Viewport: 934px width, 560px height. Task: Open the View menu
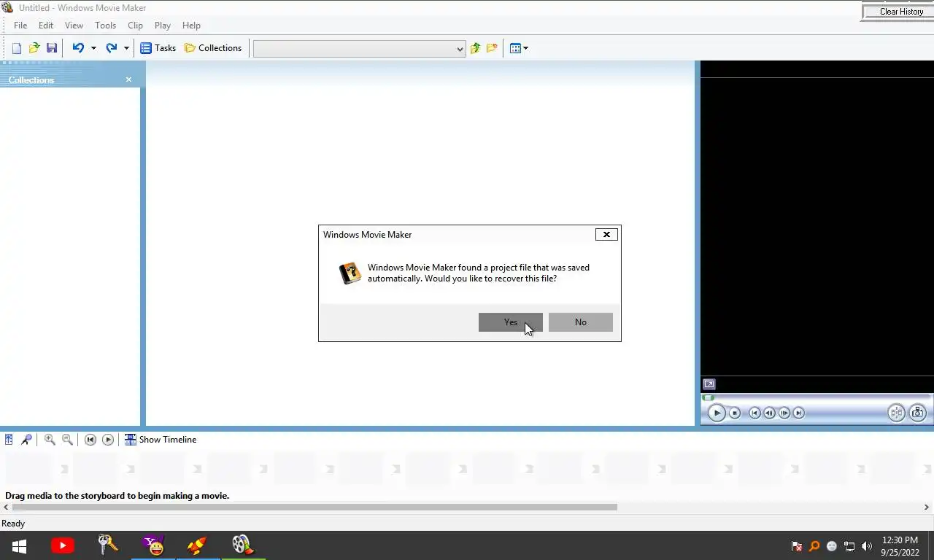74,26
